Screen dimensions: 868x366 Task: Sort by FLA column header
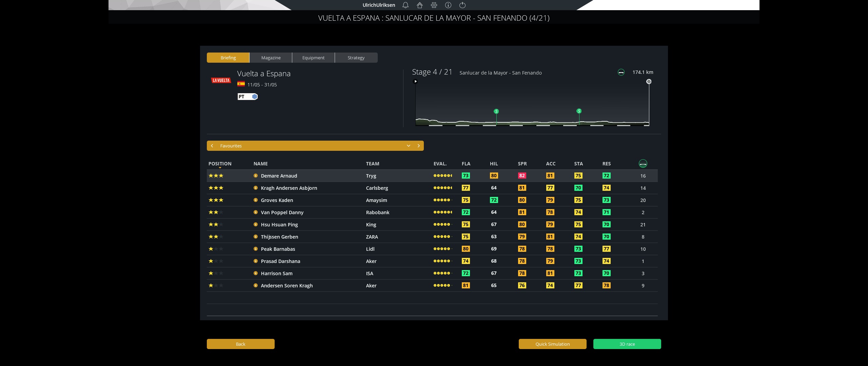[466, 164]
